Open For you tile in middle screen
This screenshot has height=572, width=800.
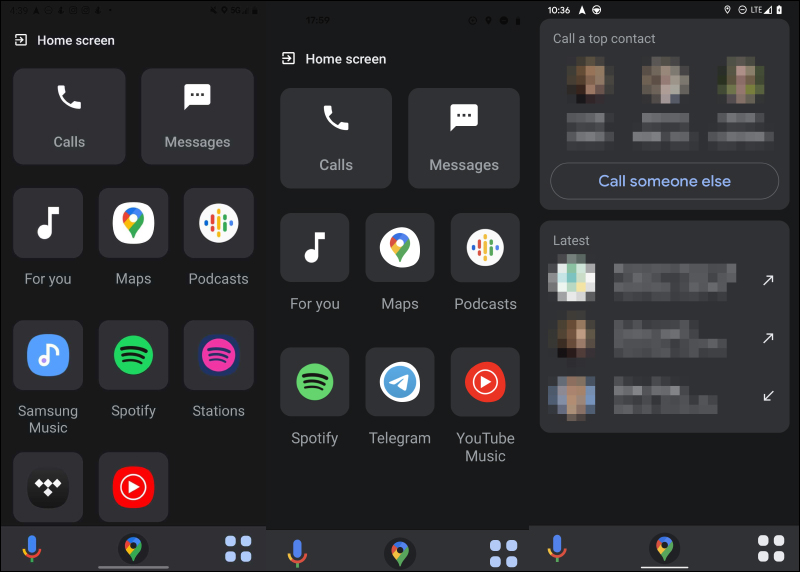coord(315,247)
